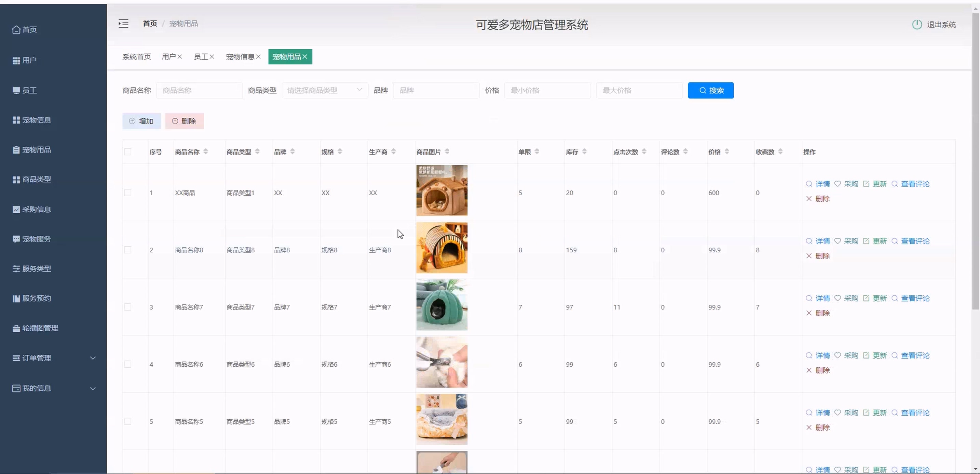This screenshot has height=474, width=980.
Task: Tick the checkbox for row 商品名称8
Action: click(127, 250)
